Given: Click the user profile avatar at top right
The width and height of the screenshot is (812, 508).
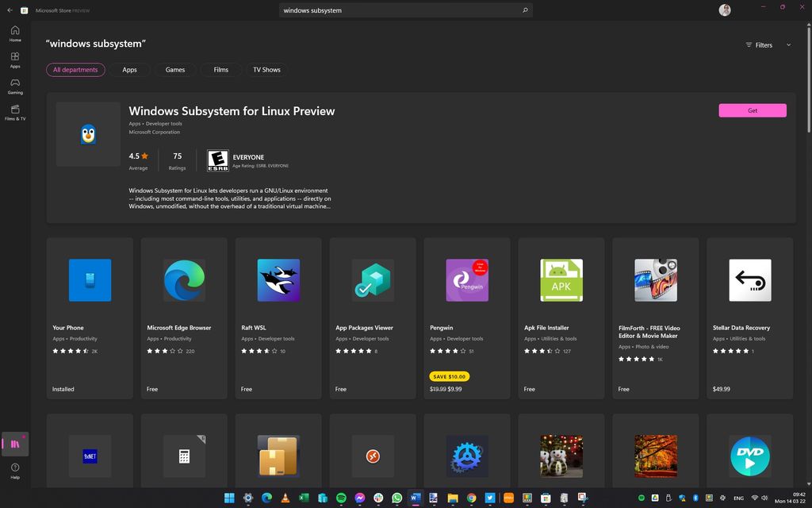Looking at the screenshot, I should [724, 10].
